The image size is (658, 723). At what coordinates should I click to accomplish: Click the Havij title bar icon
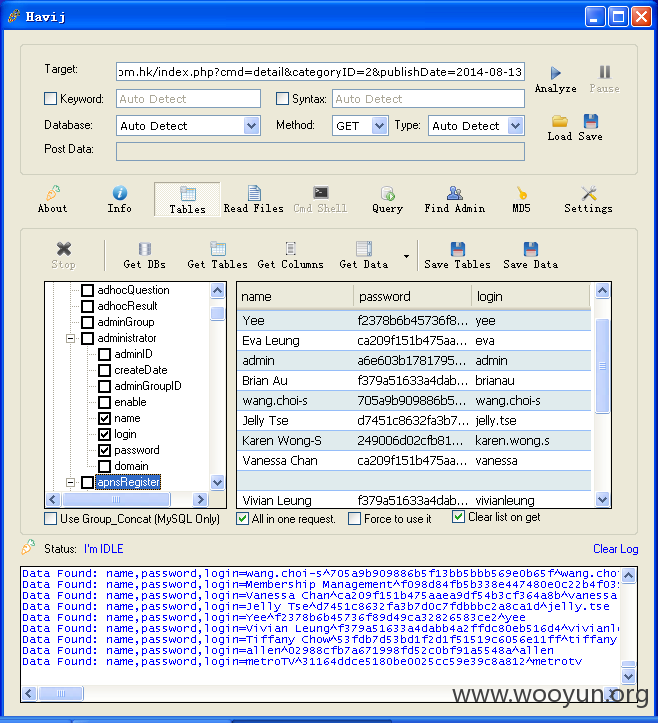pyautogui.click(x=14, y=17)
